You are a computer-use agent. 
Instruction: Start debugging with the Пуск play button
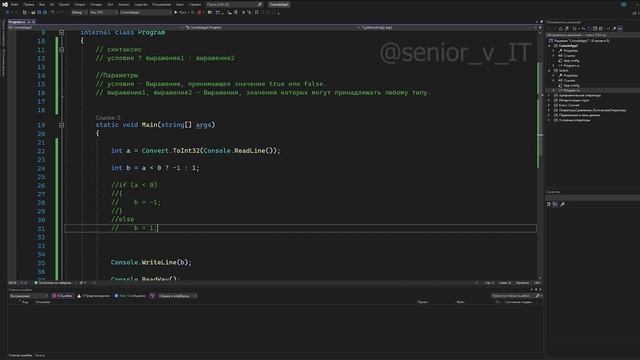tap(180, 12)
